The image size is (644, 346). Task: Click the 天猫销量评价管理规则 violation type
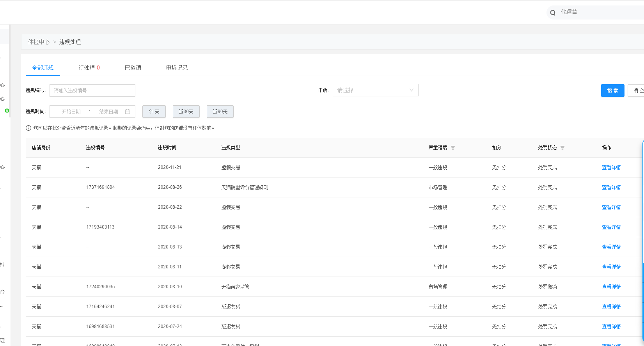(245, 187)
